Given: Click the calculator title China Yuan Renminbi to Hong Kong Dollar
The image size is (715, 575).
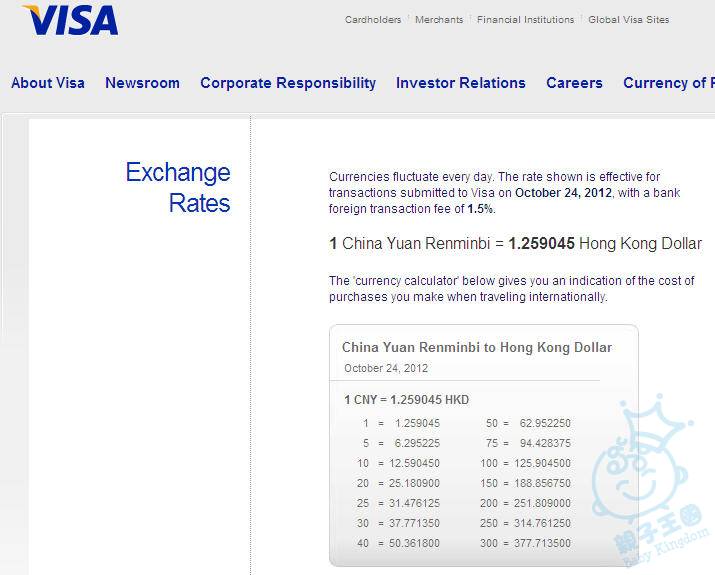Looking at the screenshot, I should [x=477, y=347].
